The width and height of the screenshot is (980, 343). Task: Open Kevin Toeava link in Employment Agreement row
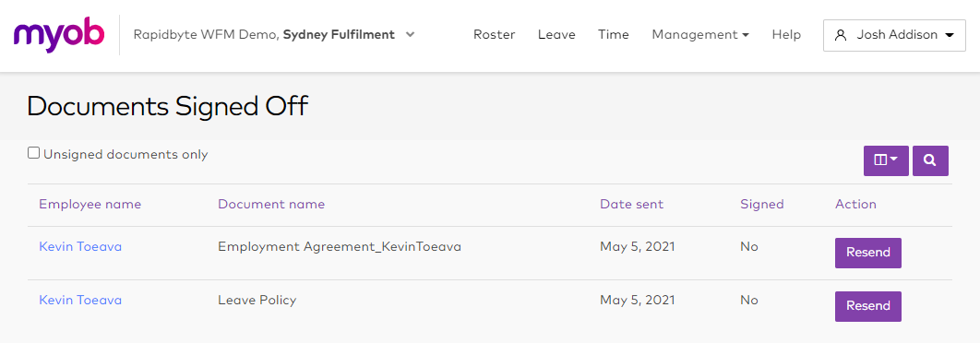[80, 247]
